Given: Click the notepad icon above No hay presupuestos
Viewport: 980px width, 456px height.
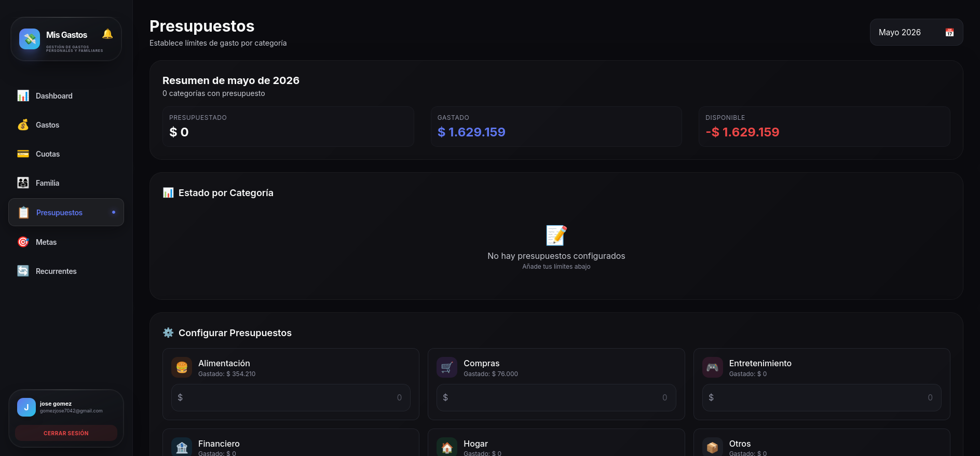Looking at the screenshot, I should pos(556,236).
